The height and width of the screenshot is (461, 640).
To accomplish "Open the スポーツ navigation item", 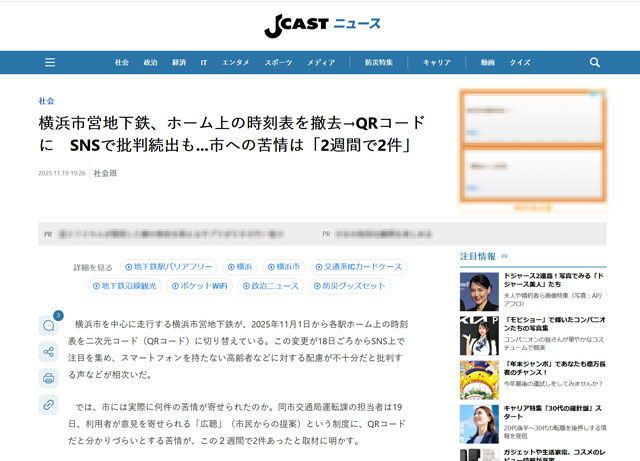I will pos(278,62).
